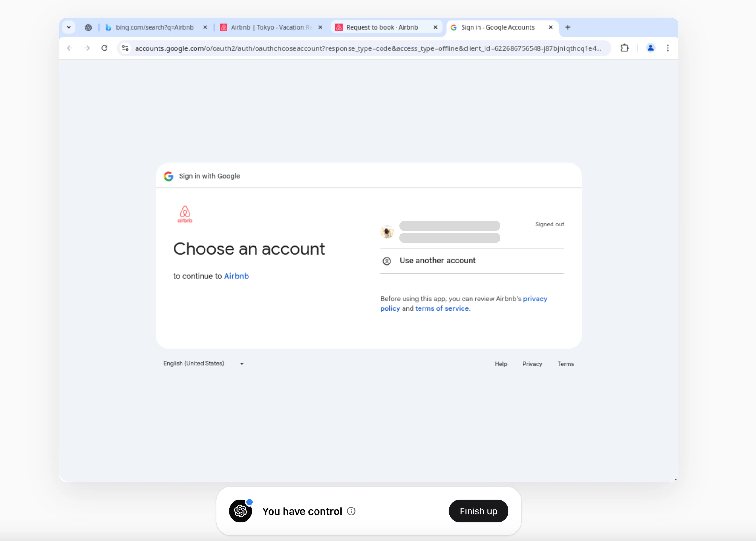
Task: Click the back navigation arrow
Action: [x=70, y=48]
